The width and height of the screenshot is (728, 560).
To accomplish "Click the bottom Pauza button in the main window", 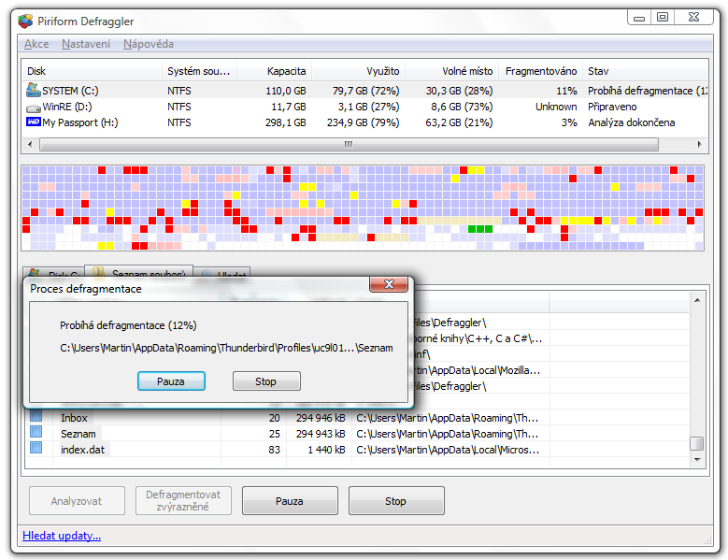I will click(x=290, y=501).
